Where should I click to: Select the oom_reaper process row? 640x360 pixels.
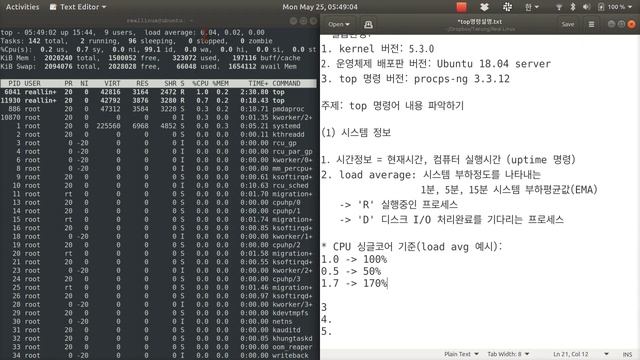[158, 347]
